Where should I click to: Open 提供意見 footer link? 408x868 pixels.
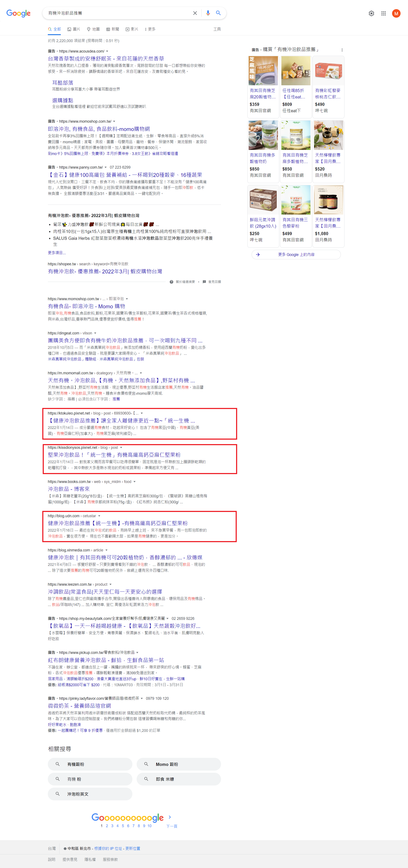pos(70,859)
